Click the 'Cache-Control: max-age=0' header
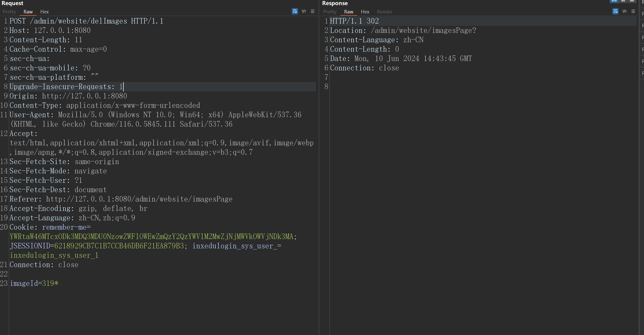The width and height of the screenshot is (644, 335). [58, 49]
